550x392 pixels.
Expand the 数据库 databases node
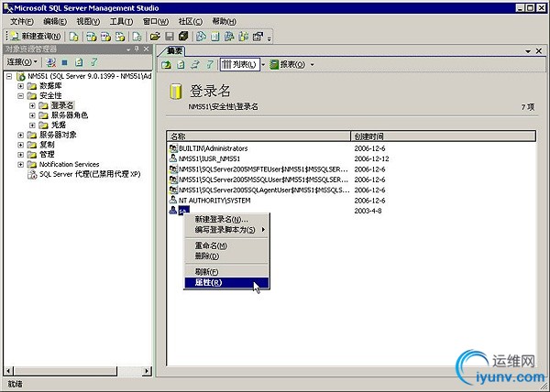[21, 86]
